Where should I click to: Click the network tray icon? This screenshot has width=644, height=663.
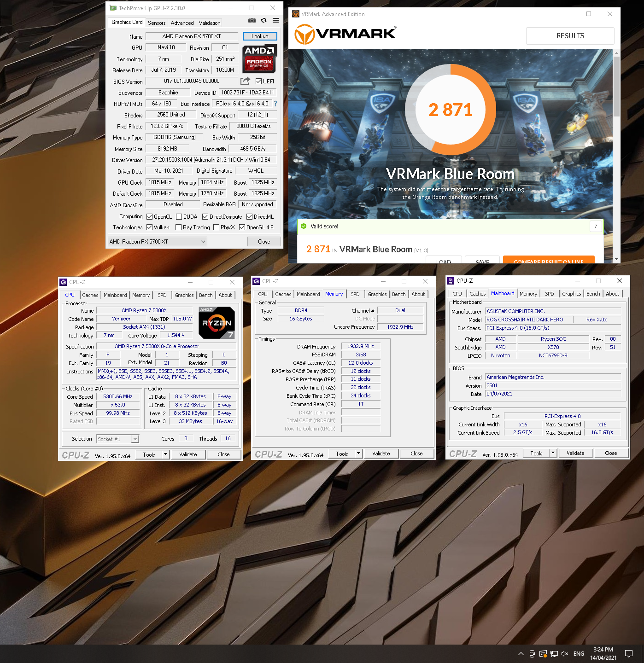tap(554, 654)
